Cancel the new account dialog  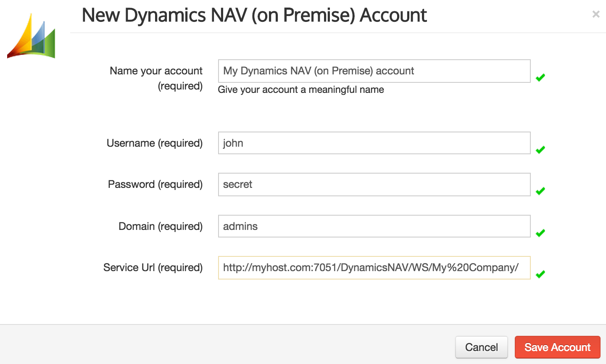(482, 347)
